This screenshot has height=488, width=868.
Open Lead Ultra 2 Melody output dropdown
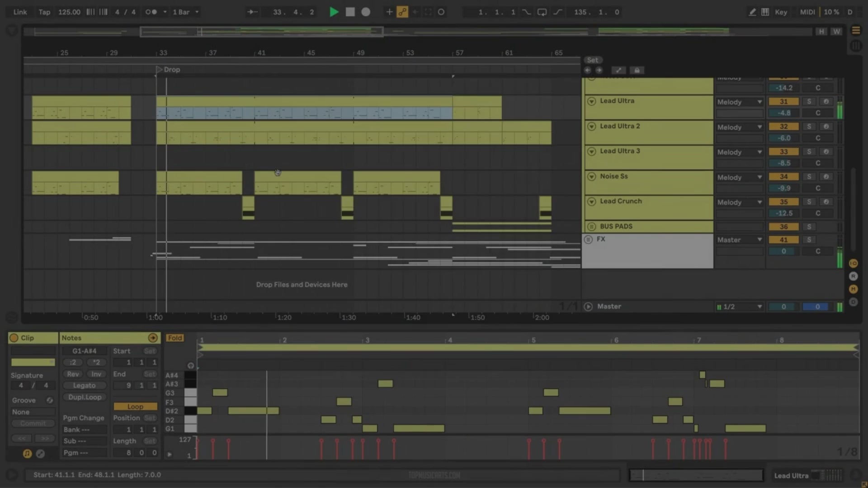(739, 127)
